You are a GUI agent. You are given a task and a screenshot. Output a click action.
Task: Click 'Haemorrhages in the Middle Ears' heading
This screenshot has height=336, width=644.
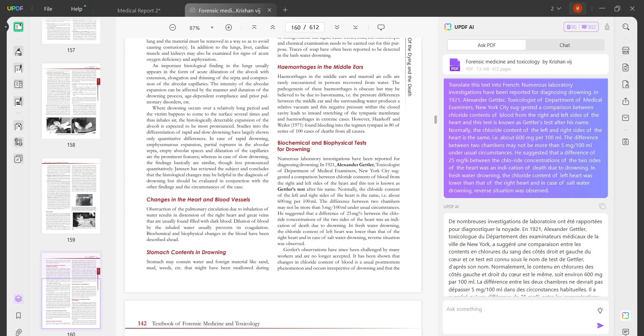320,67
